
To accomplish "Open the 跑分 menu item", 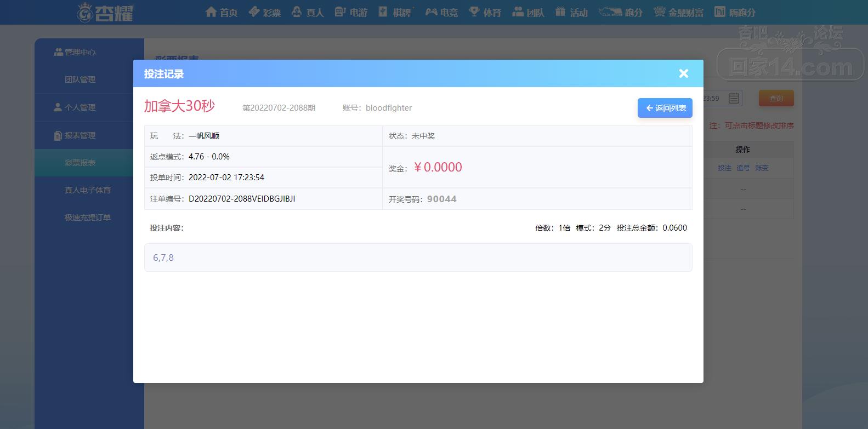I will [x=621, y=12].
